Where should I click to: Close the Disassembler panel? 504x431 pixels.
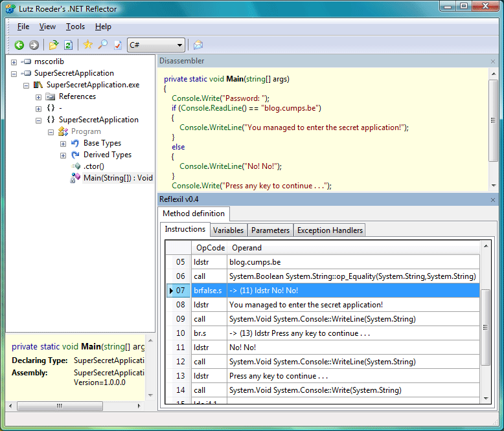coord(493,61)
